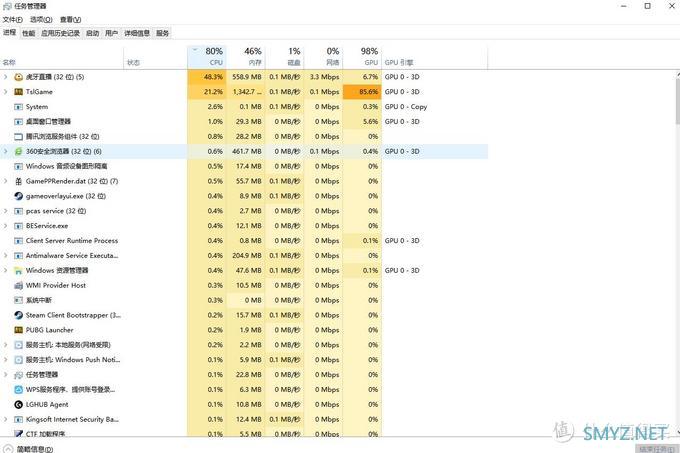680x453 pixels.
Task: Expand the Windows 资源管理器 entry
Action: click(x=6, y=270)
